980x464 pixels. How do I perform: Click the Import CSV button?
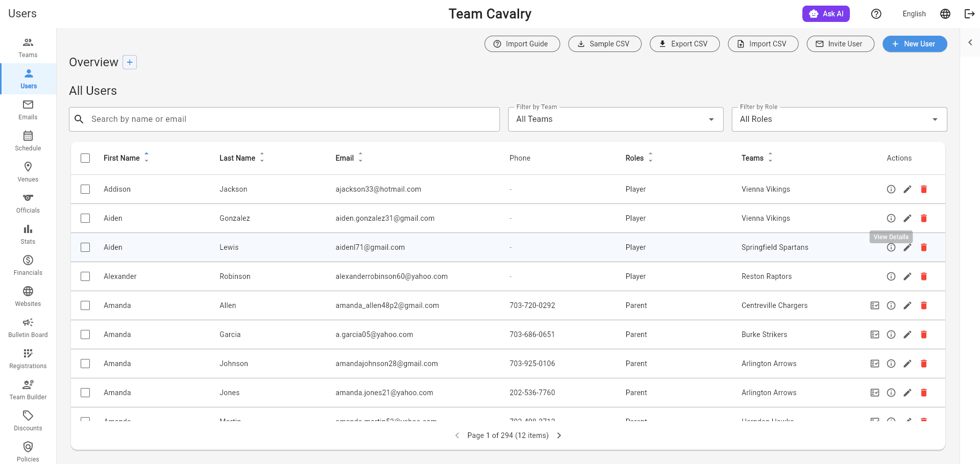[763, 44]
